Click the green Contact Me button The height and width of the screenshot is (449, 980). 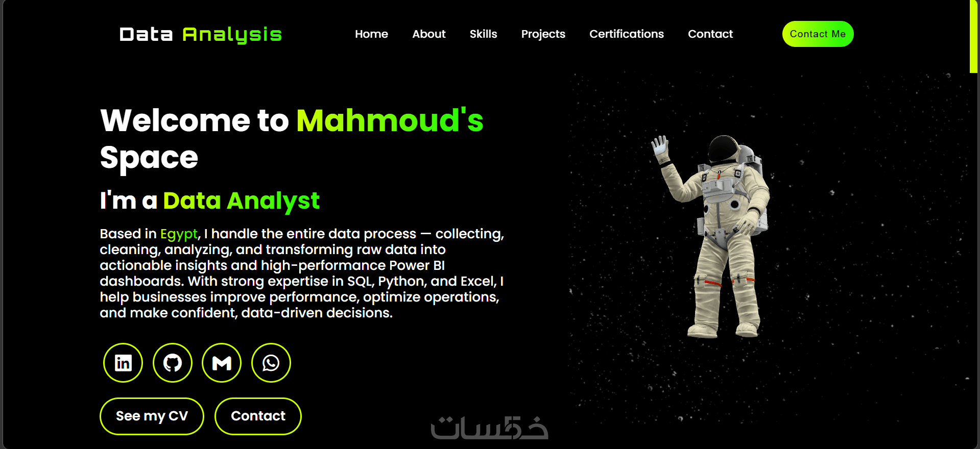point(818,34)
